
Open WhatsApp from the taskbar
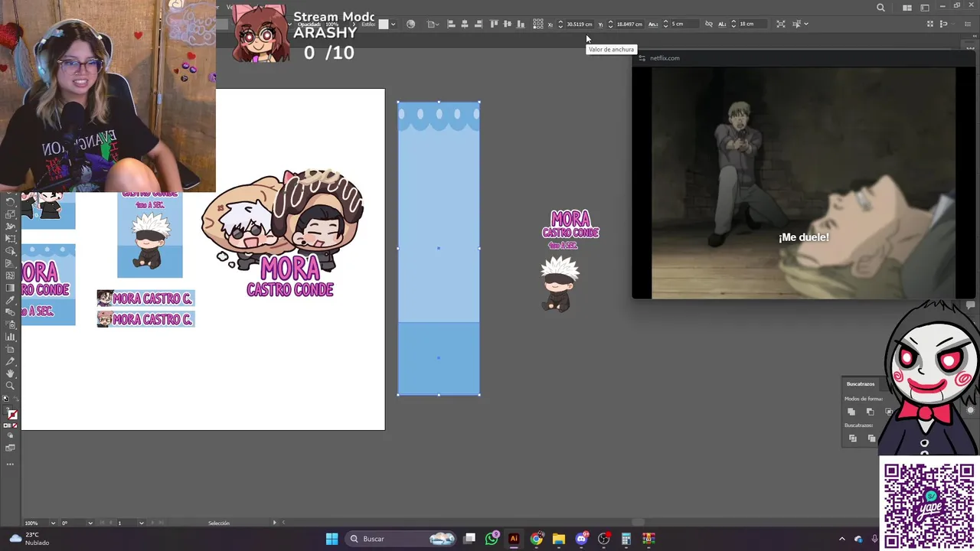pyautogui.click(x=492, y=539)
